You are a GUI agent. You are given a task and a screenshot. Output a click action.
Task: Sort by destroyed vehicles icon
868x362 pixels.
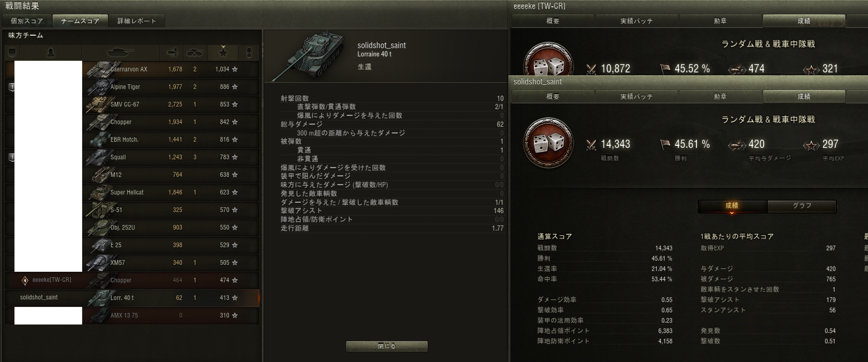(x=195, y=53)
